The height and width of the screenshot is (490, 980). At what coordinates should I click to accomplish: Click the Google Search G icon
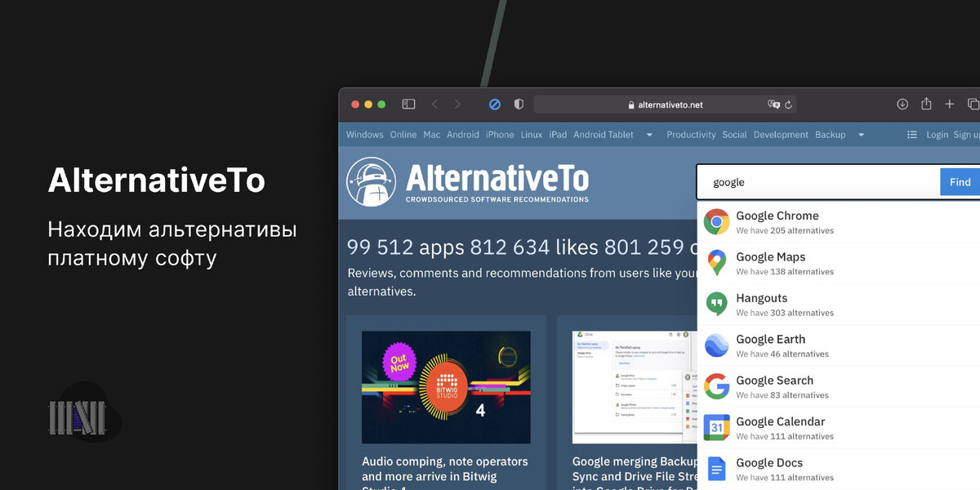point(716,386)
